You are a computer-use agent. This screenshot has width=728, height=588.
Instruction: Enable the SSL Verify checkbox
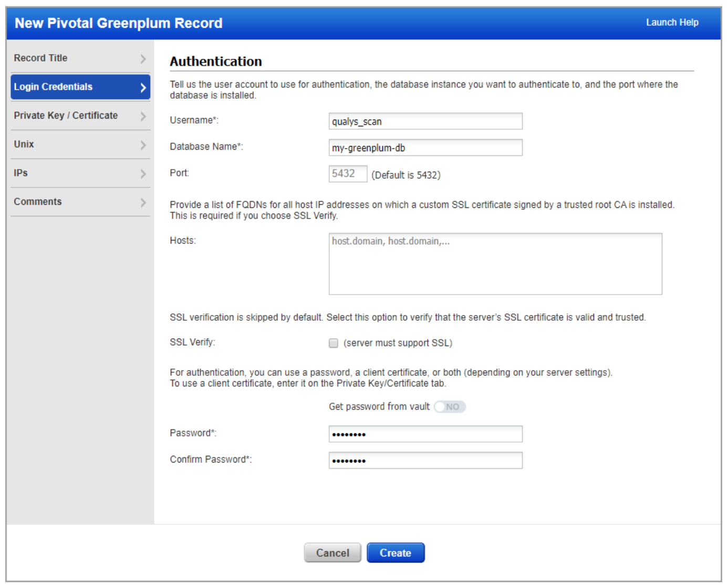(334, 343)
